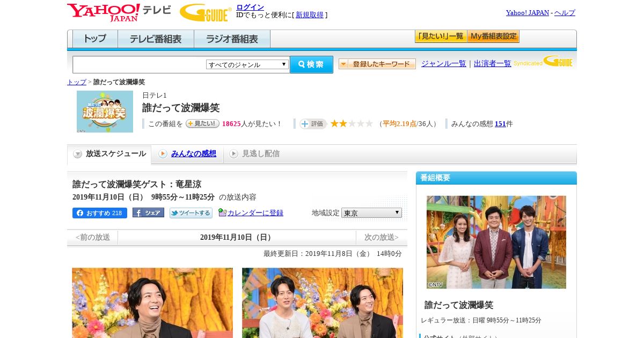Expand the 登録したキーワード dropdown
Viewport: 644px width, 338px height.
click(x=377, y=64)
